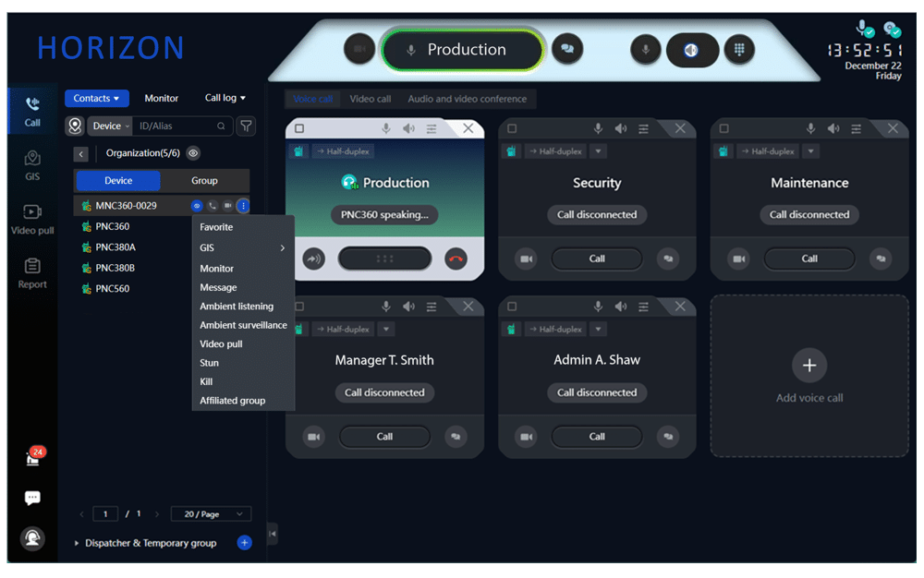Expand the Dispatcher & Temporary group section
Image resolution: width=924 pixels, height=578 pixels.
click(77, 543)
